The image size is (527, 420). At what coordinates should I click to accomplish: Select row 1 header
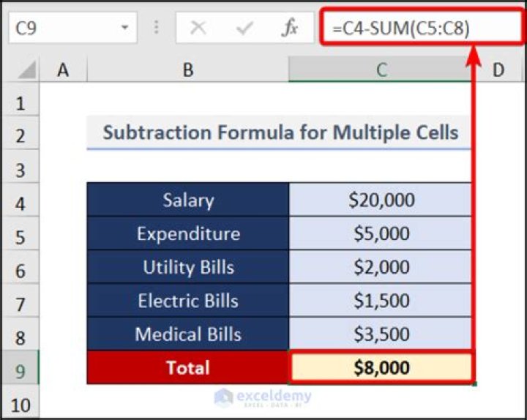(20, 99)
